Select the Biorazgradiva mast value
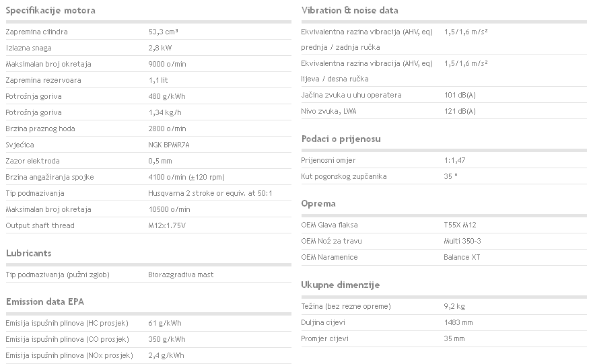The width and height of the screenshot is (591, 364). 181,275
